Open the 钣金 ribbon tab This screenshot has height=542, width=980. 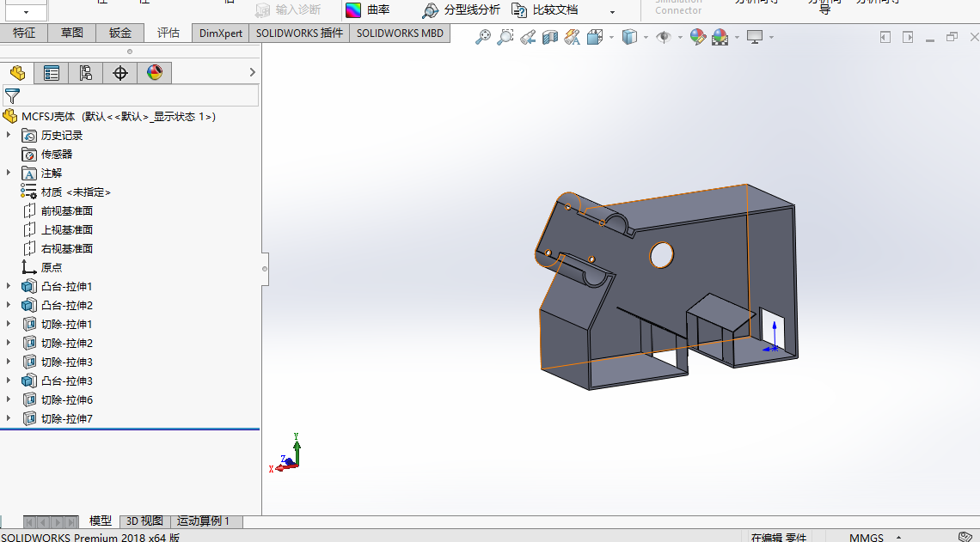tap(120, 33)
